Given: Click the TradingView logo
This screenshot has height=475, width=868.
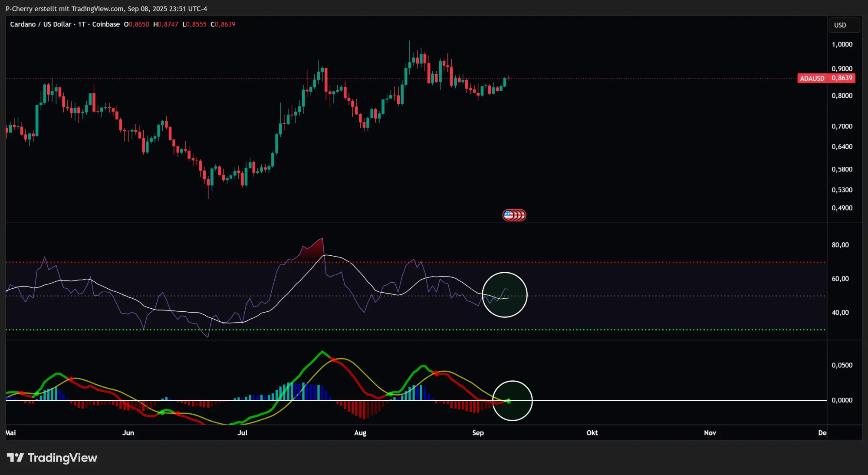Looking at the screenshot, I should point(52,458).
